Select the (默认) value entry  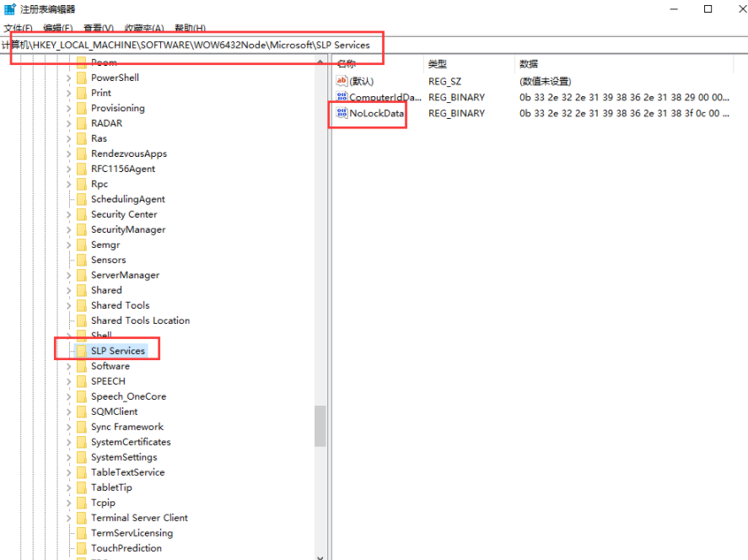(362, 82)
